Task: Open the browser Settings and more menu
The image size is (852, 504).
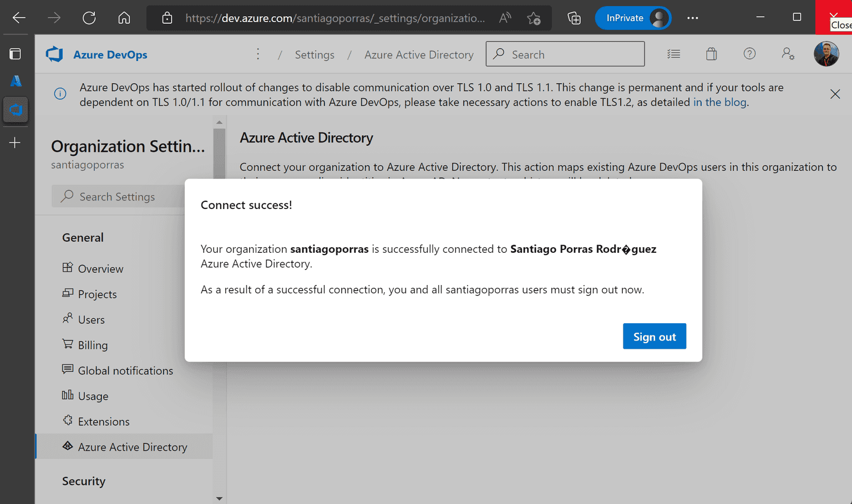Action: (x=692, y=18)
